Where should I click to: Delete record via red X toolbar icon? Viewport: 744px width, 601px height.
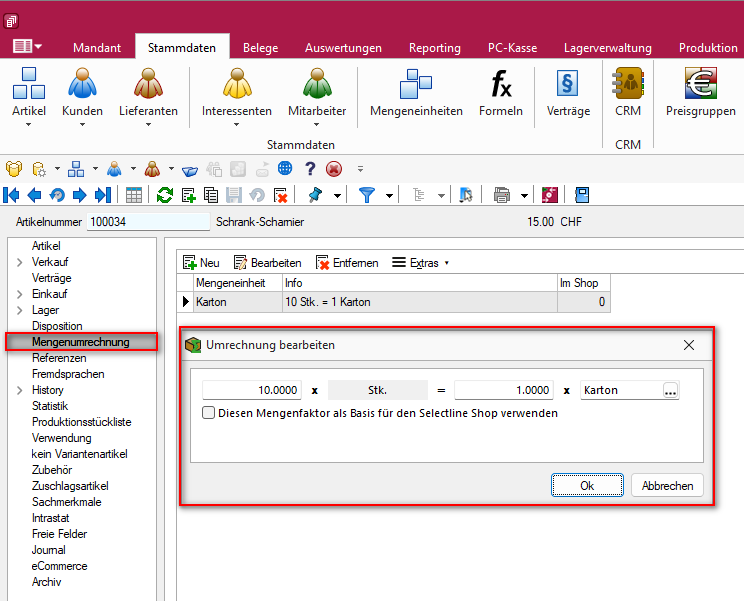[280, 195]
